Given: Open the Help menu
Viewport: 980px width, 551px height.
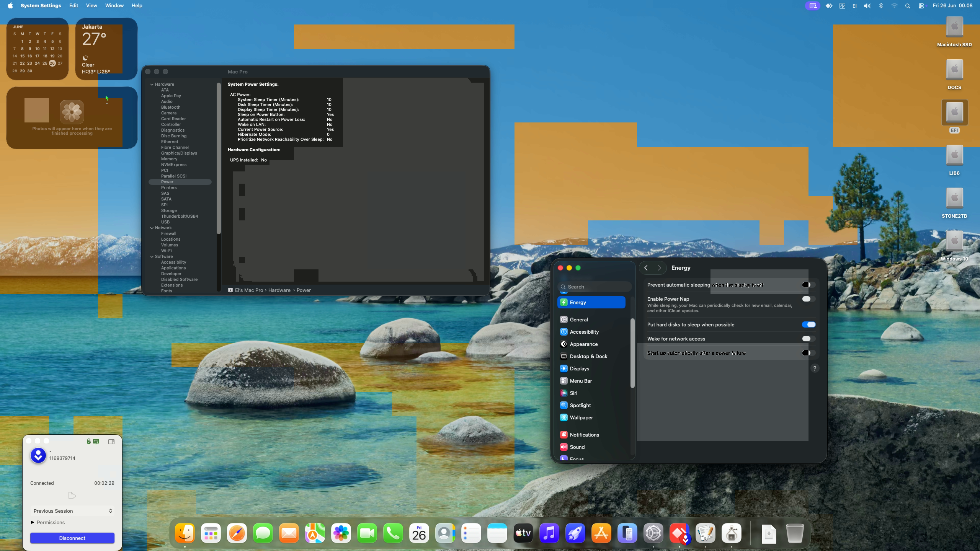Looking at the screenshot, I should 137,6.
